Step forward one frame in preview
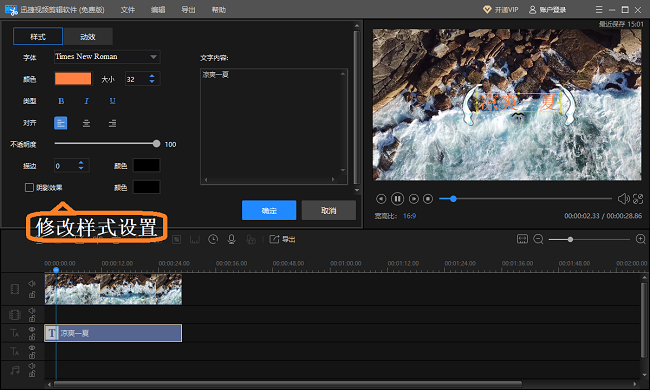The height and width of the screenshot is (390, 650). click(414, 199)
